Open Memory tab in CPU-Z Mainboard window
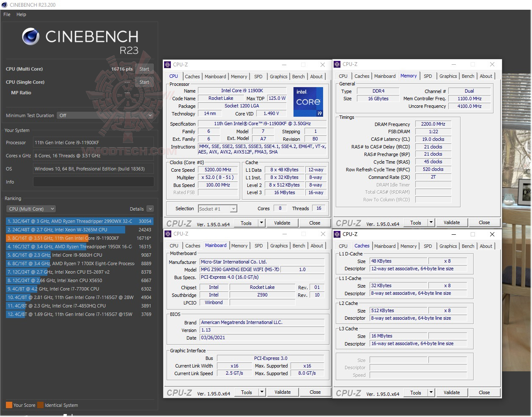Screen dimensions: 532x417 click(x=239, y=246)
